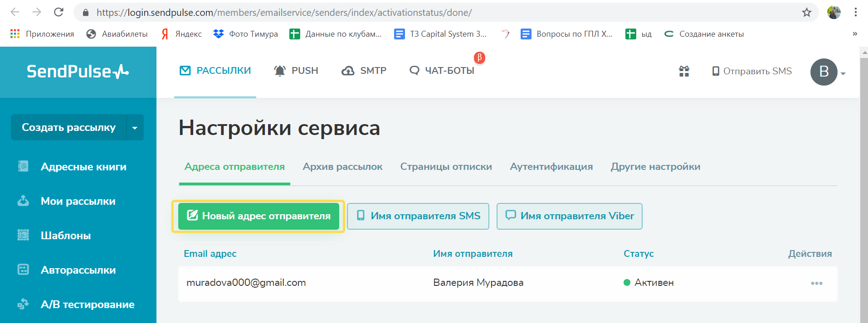Click the scrollbar up arrow

coord(864,52)
